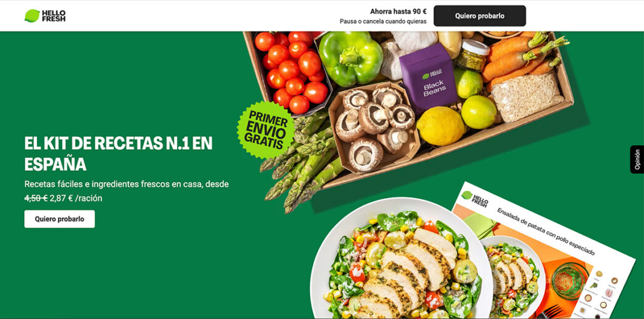Click the mushrooms tray in the box

[x=374, y=128]
